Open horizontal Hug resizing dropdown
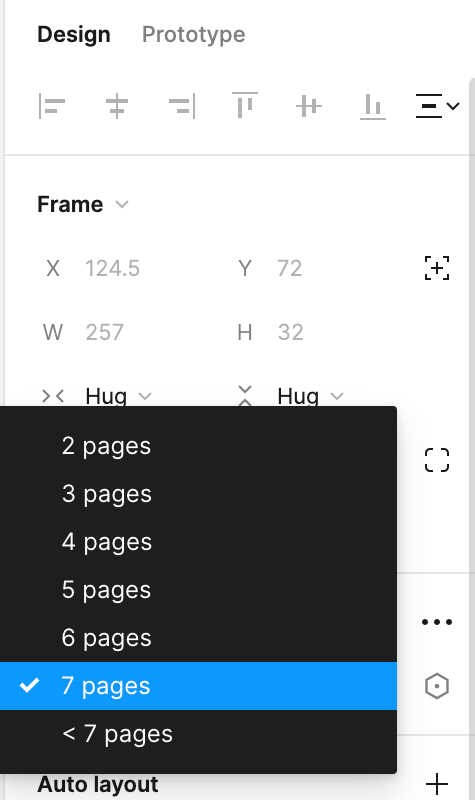Screen dimensions: 475x800 click(118, 396)
